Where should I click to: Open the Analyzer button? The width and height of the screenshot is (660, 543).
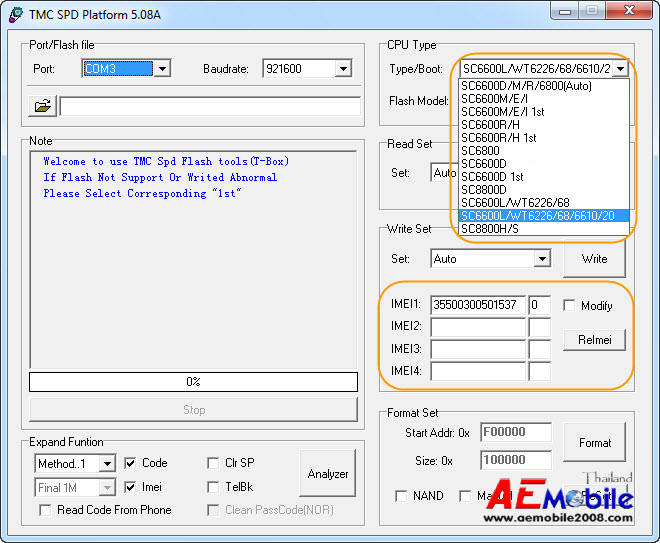(x=327, y=474)
